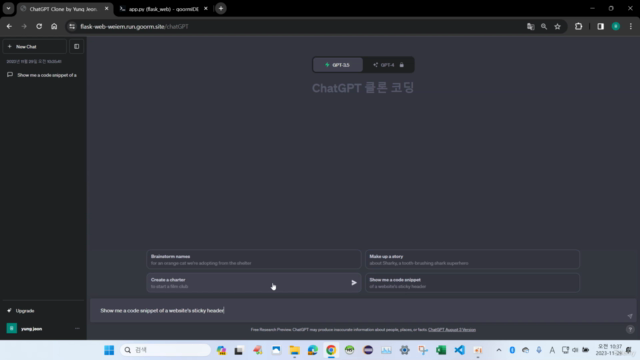
Task: Bookmark this page with the star icon
Action: (557, 27)
